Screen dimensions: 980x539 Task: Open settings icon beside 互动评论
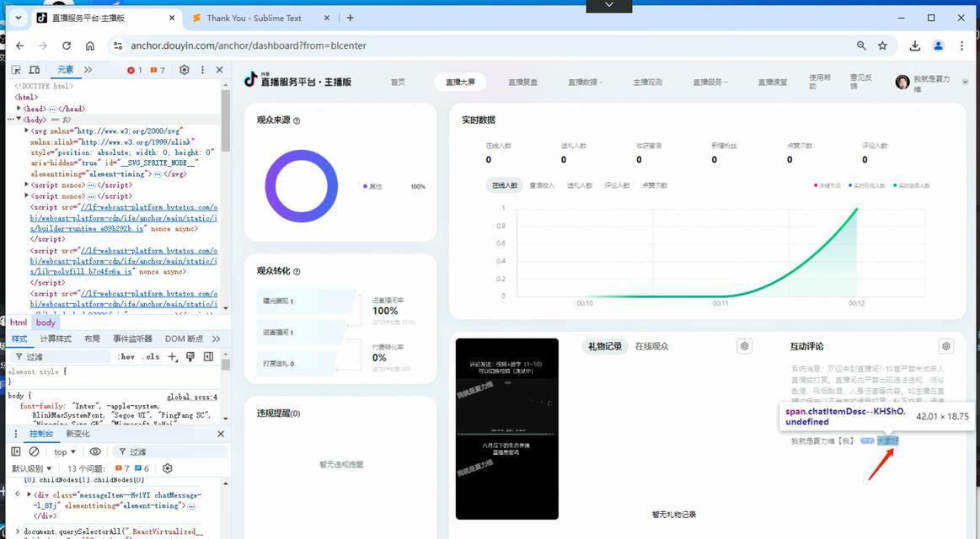pyautogui.click(x=946, y=346)
